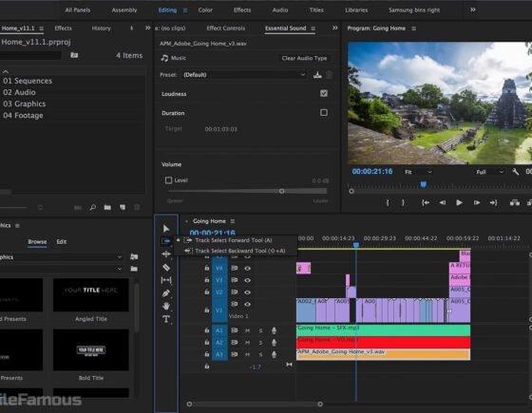532x413 pixels.
Task: Switch to the Audio workspace
Action: tap(280, 10)
